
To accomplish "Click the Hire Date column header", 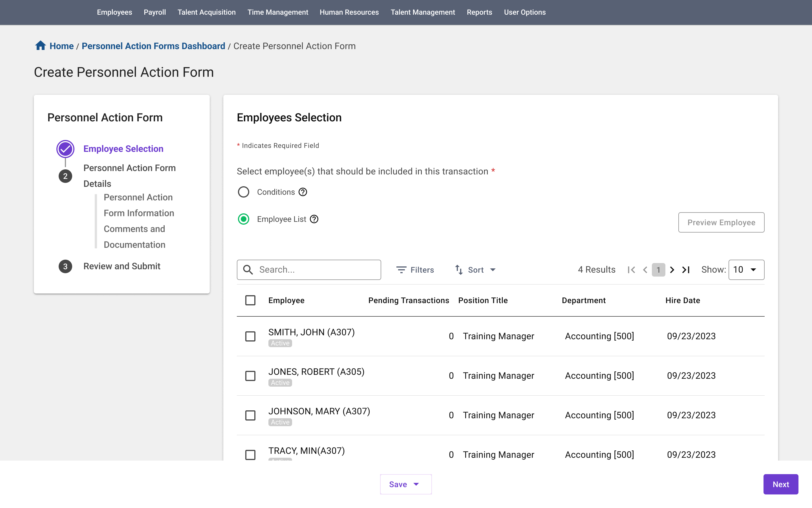I will click(683, 300).
